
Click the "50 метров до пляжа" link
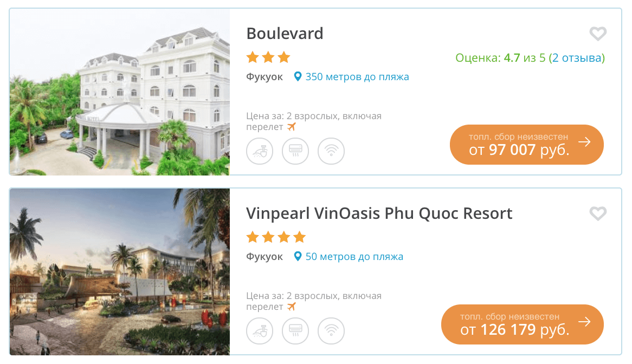click(x=354, y=257)
